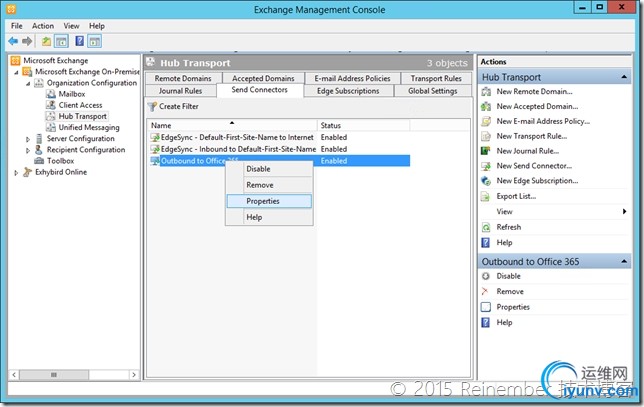Click Help icon under Outbound to Office 365 actions
The image size is (644, 407).
coord(486,322)
